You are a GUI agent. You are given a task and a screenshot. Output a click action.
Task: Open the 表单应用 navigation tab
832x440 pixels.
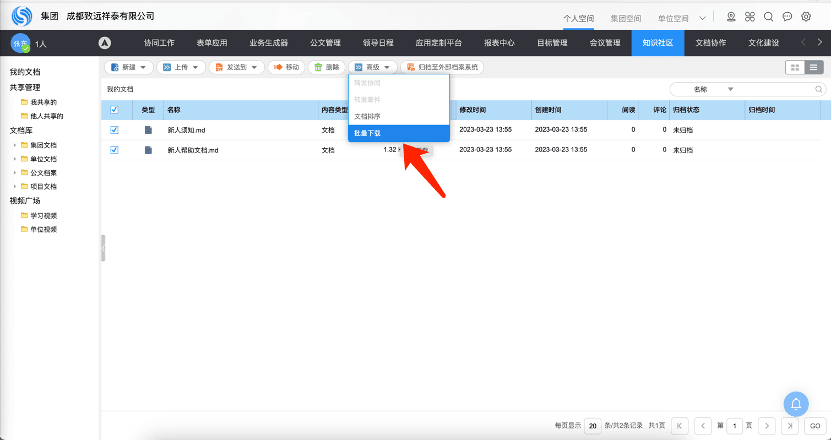click(x=212, y=43)
